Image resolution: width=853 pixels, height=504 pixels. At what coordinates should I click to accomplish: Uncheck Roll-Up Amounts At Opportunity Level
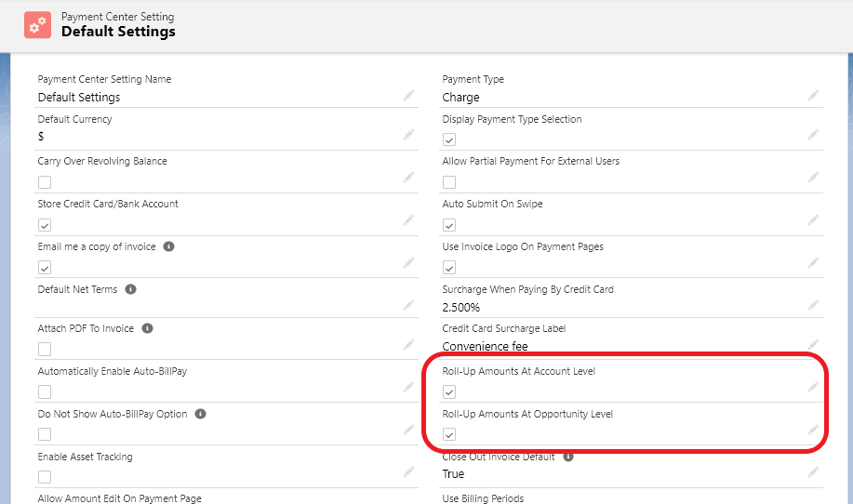(x=449, y=434)
